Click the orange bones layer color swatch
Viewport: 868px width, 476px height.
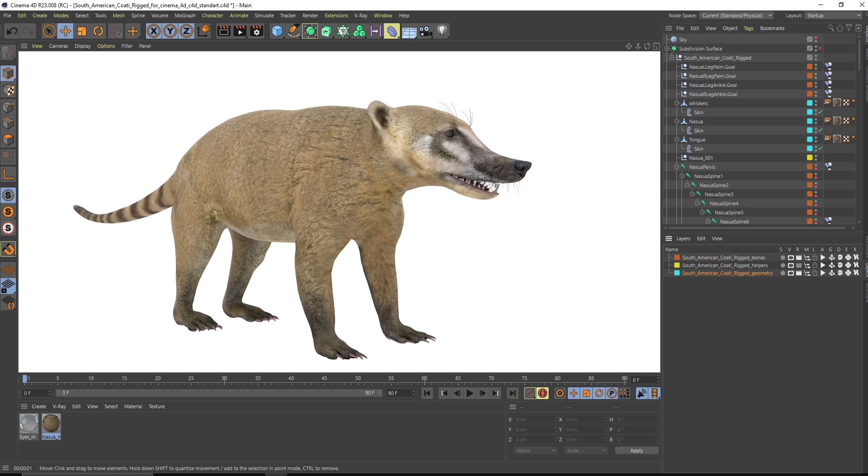[677, 258]
